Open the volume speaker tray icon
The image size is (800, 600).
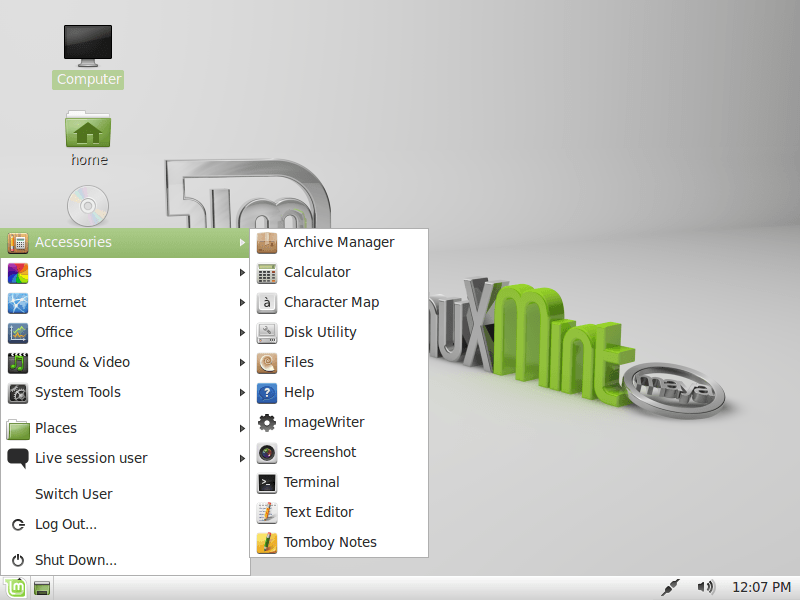(706, 588)
